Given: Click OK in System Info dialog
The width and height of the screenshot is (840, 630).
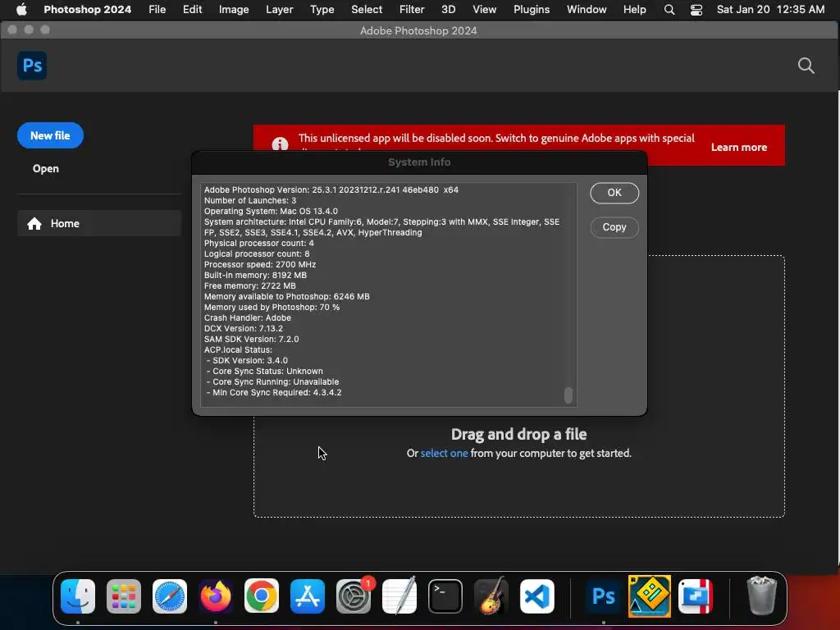Looking at the screenshot, I should pos(614,193).
